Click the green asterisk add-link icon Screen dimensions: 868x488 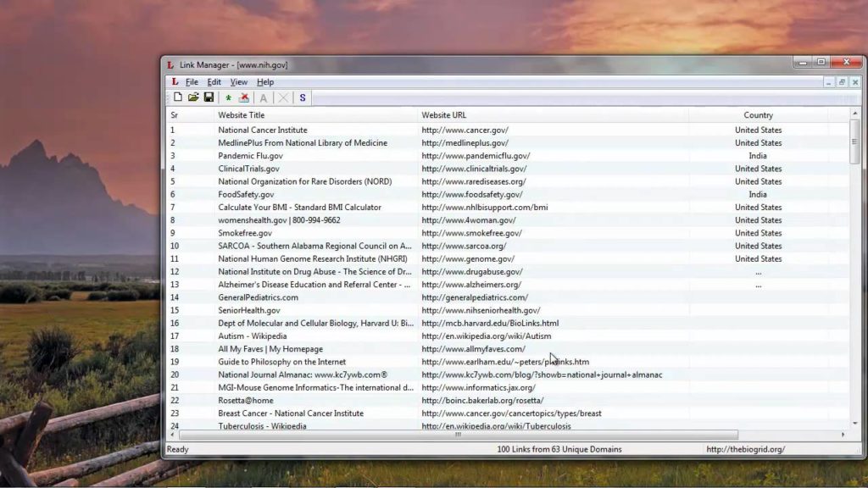pyautogui.click(x=228, y=98)
